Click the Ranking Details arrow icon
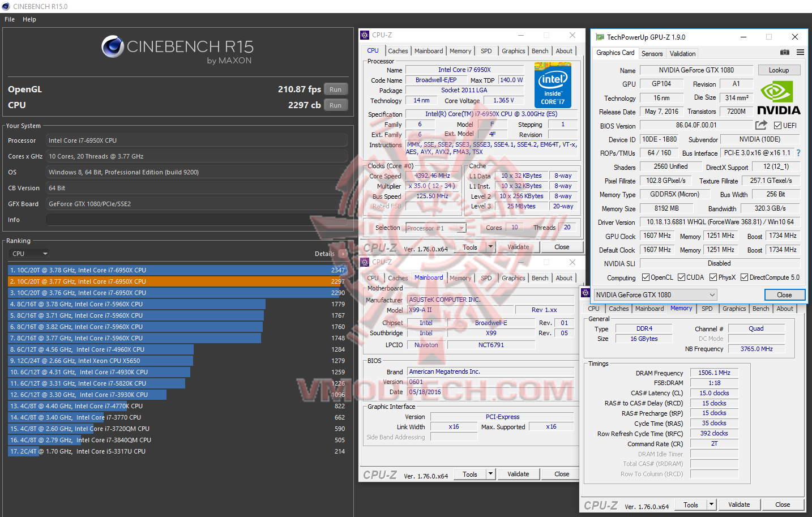Screen dimensions: 812x517 (x=343, y=254)
